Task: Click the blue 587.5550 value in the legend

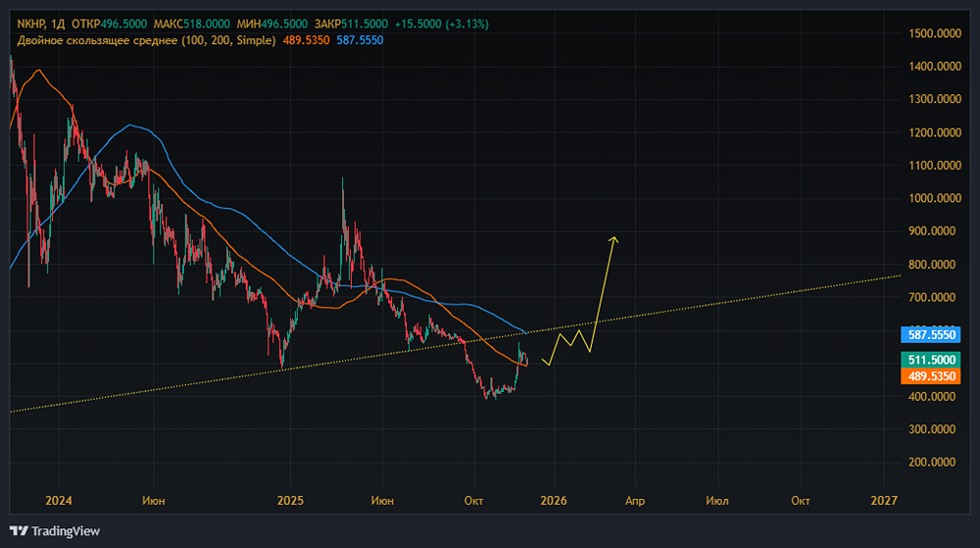Action: (x=358, y=40)
